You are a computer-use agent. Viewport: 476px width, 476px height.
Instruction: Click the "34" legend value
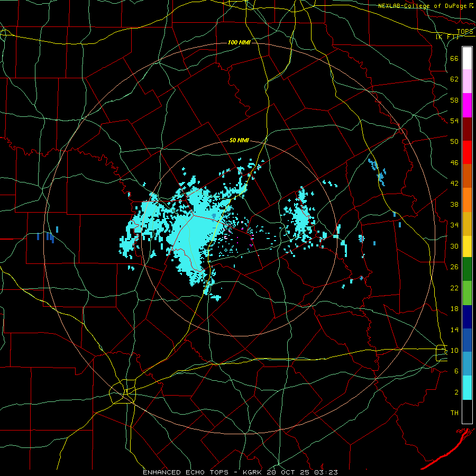tap(454, 225)
